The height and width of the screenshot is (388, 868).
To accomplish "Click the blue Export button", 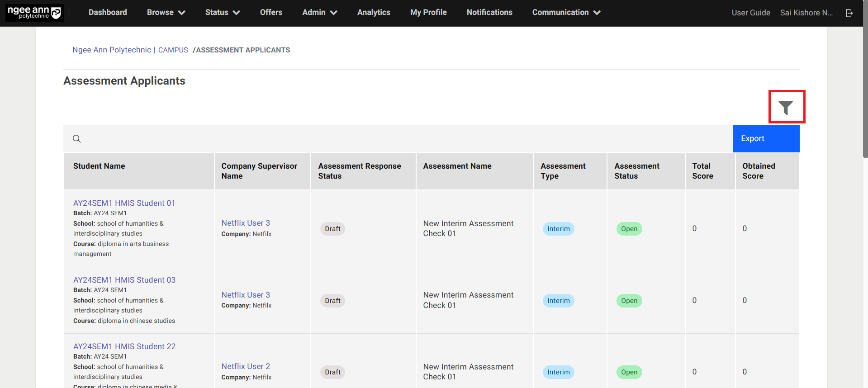I will (x=765, y=139).
